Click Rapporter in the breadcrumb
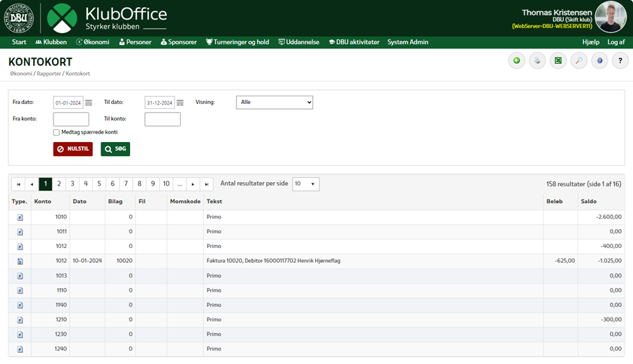This screenshot has height=364, width=633. point(49,74)
